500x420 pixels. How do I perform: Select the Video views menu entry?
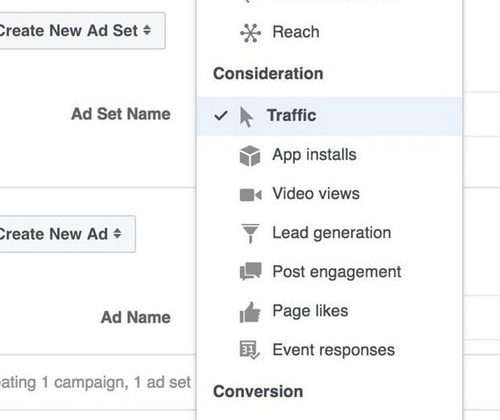point(329,194)
